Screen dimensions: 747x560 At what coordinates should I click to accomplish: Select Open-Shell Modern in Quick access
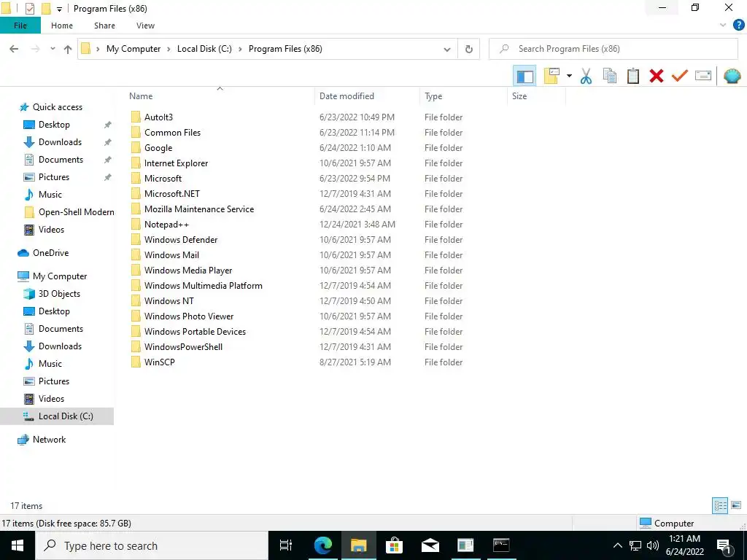(76, 212)
